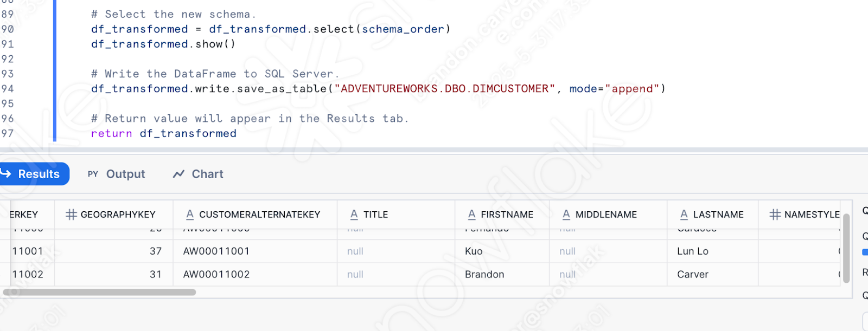
Task: Select the Results tab
Action: pos(38,174)
